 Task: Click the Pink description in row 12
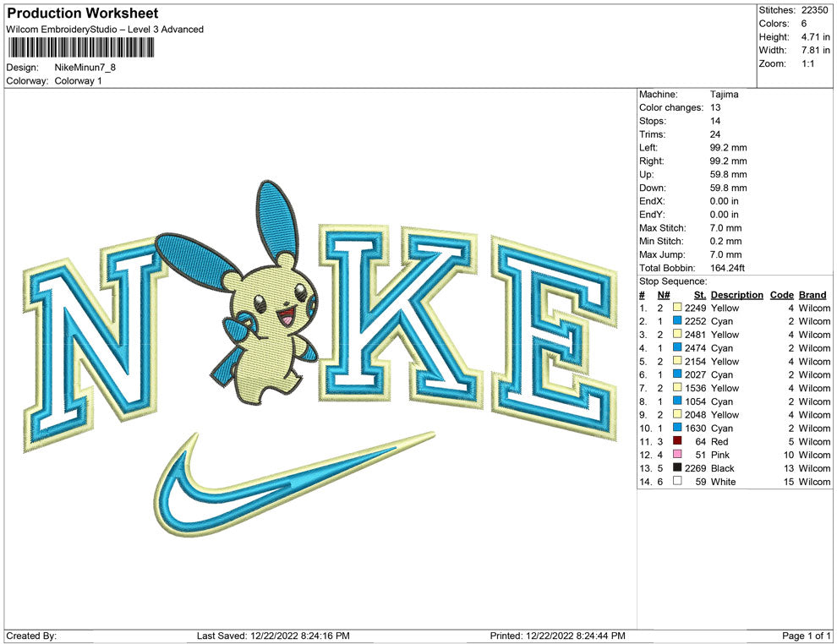(720, 455)
